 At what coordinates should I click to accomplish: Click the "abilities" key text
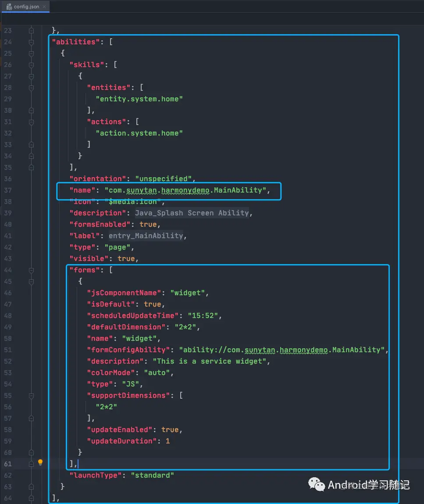[76, 42]
